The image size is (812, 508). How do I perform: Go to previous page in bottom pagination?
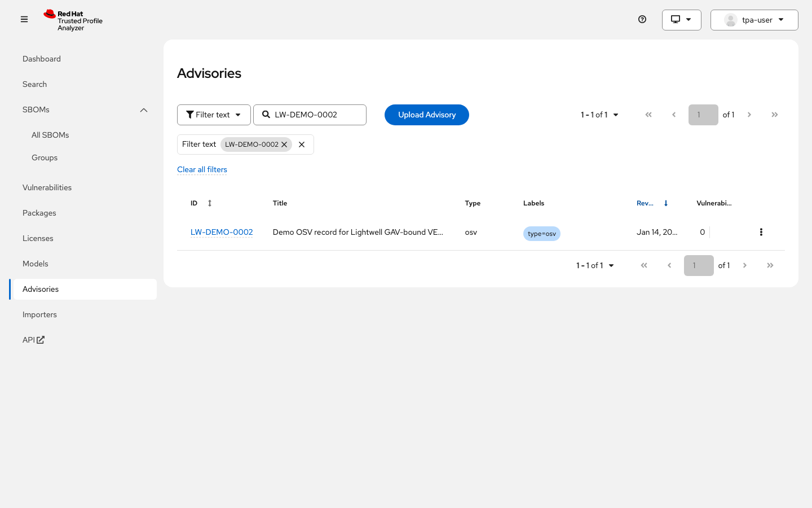tap(669, 265)
